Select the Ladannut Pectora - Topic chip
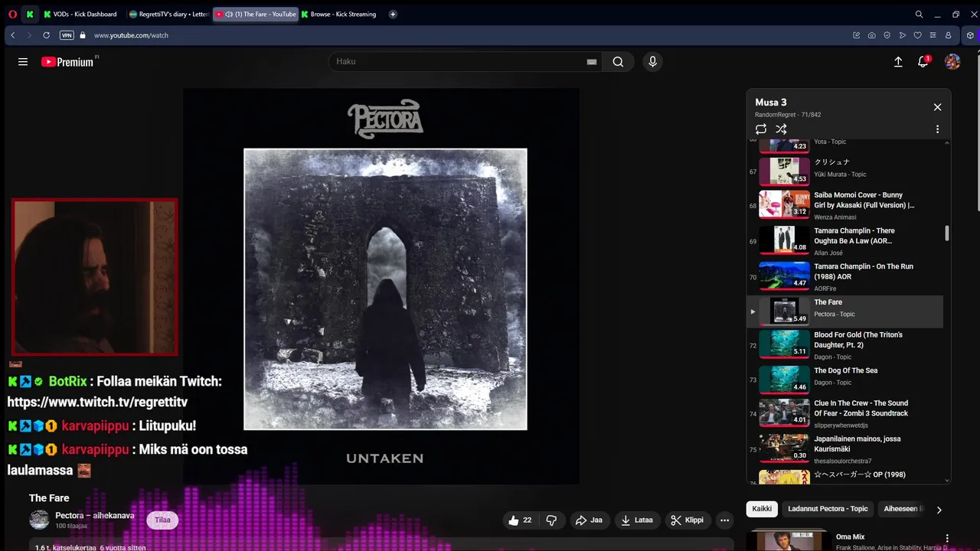Viewport: 980px width, 551px height. tap(828, 509)
